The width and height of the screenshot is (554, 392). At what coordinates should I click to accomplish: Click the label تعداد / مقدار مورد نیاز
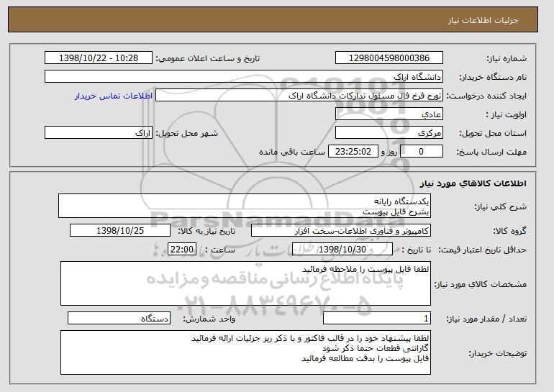coord(486,319)
